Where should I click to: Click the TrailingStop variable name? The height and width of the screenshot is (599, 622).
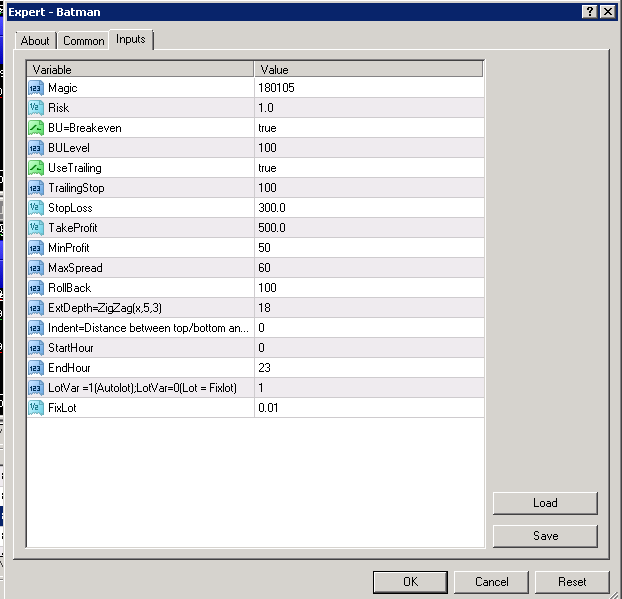pos(76,188)
